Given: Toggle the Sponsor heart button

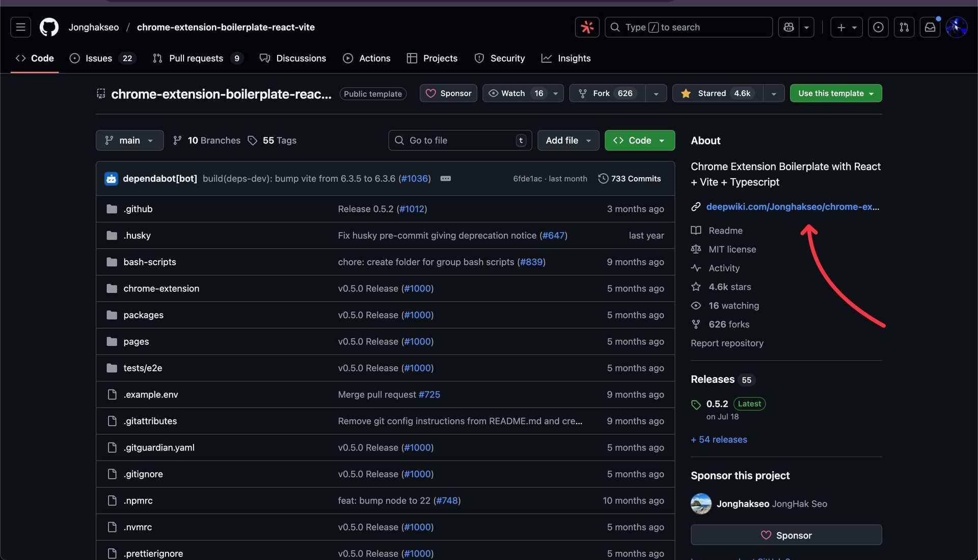Looking at the screenshot, I should coord(448,94).
